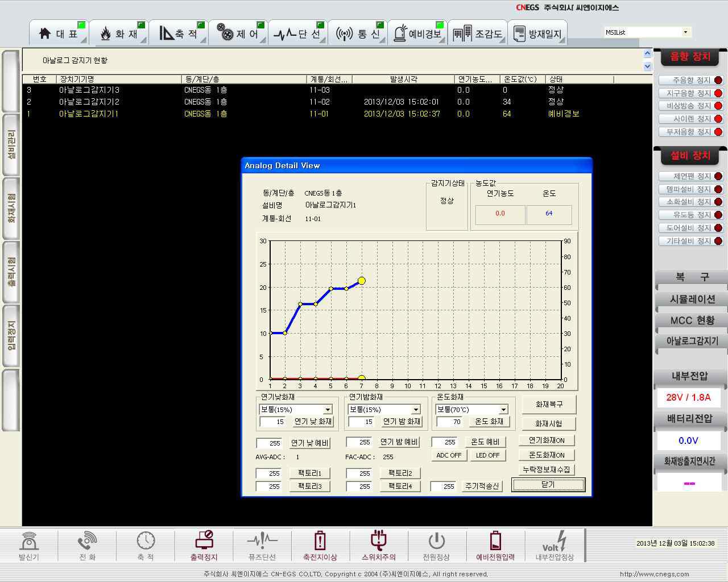The height and width of the screenshot is (582, 728).
Task: Click the 내부전압정상 Volt icon
Action: [x=555, y=546]
